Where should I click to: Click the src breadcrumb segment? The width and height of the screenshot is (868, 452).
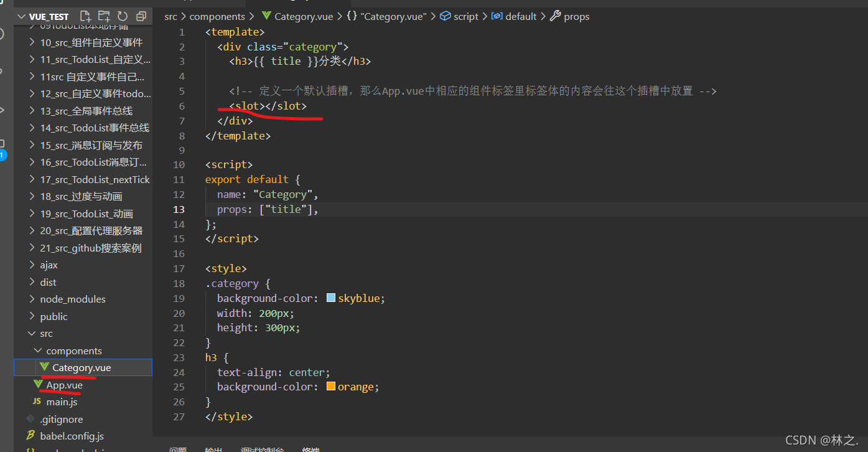170,17
